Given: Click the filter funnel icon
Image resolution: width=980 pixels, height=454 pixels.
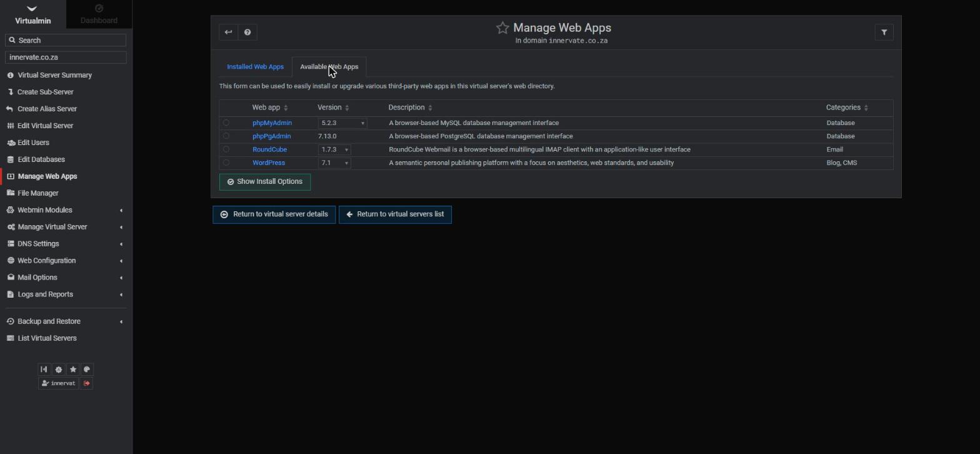Looking at the screenshot, I should coord(884,33).
